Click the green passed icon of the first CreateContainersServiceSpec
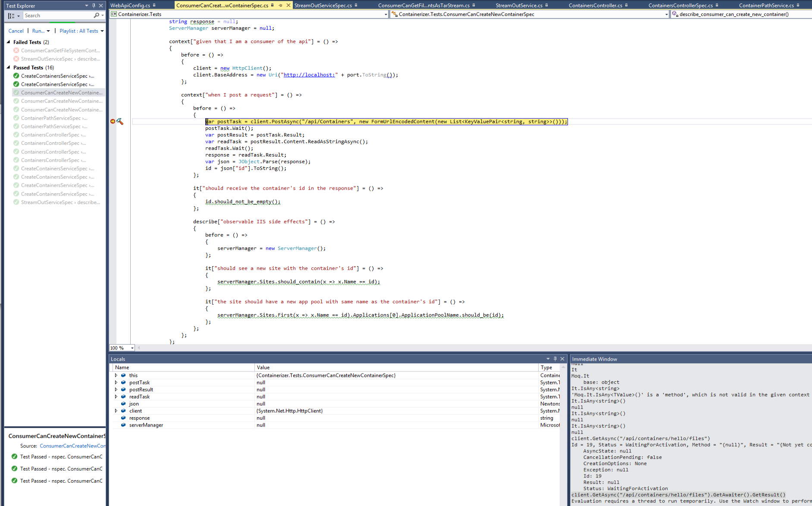The width and height of the screenshot is (812, 506). pyautogui.click(x=16, y=76)
